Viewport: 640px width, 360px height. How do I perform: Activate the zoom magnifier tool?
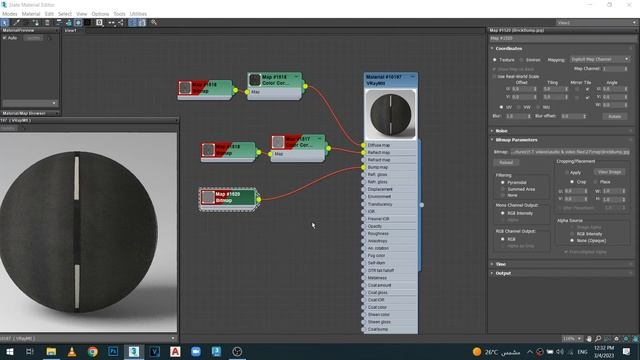(x=598, y=339)
